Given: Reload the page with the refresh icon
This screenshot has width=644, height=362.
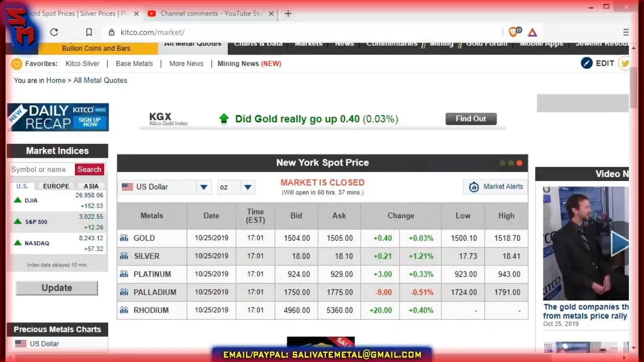Looking at the screenshot, I should [x=54, y=32].
